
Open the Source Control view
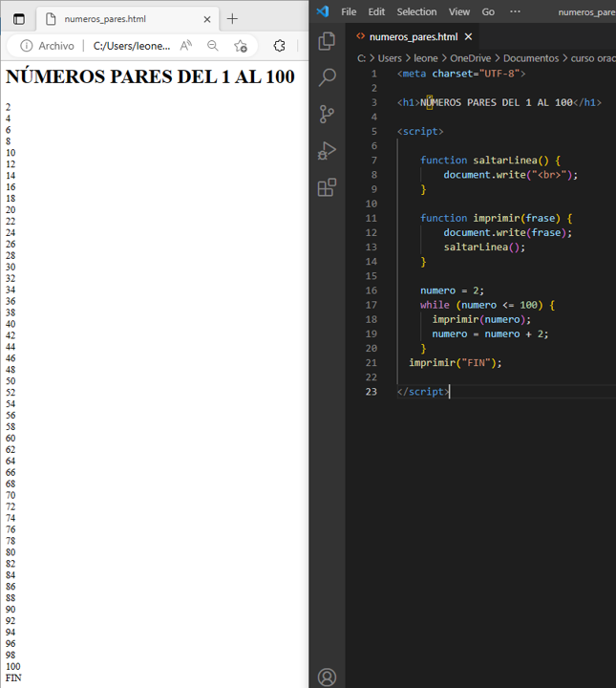327,114
